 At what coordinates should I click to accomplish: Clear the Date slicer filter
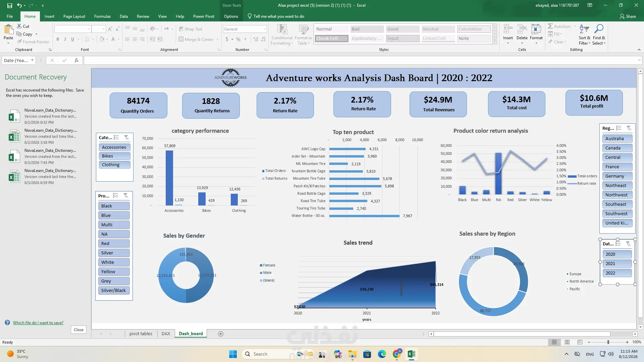point(628,244)
